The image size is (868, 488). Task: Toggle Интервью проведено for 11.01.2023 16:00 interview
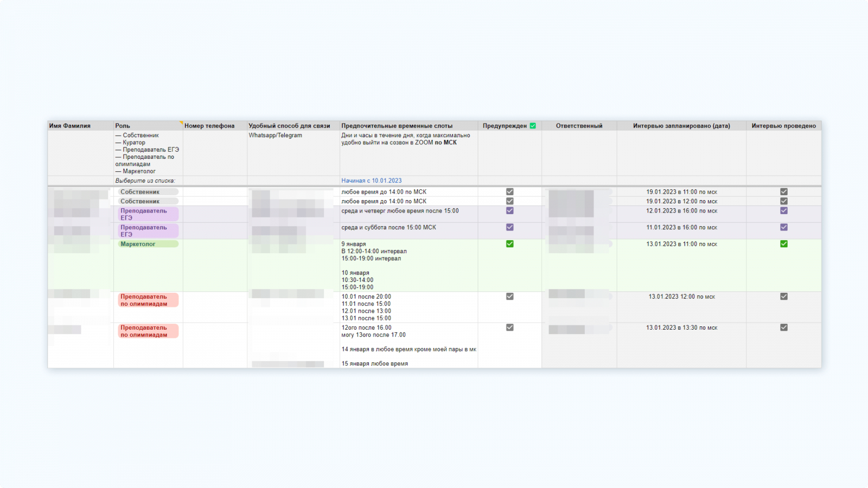point(784,227)
